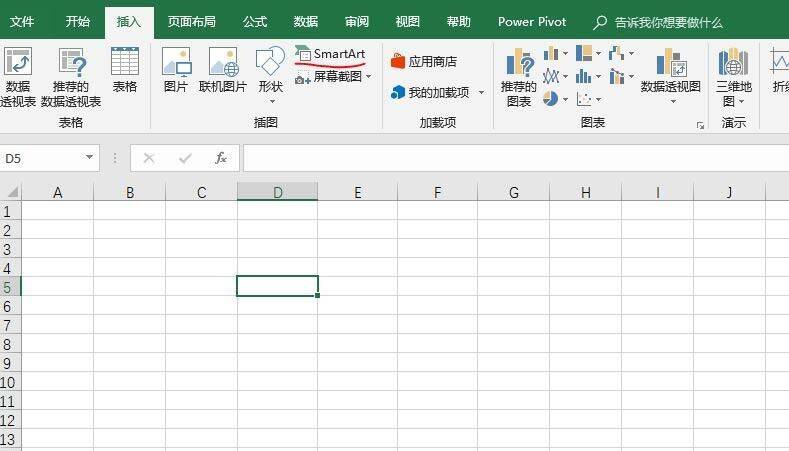Viewport: 789px width, 451px height.
Task: Click the fill handle of cell D5
Action: [x=318, y=295]
